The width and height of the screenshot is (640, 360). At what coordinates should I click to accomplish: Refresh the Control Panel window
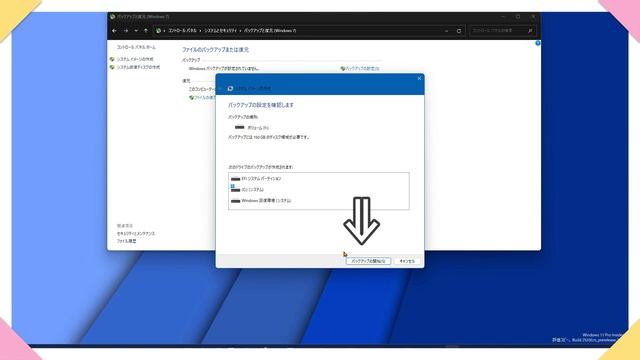tap(459, 31)
